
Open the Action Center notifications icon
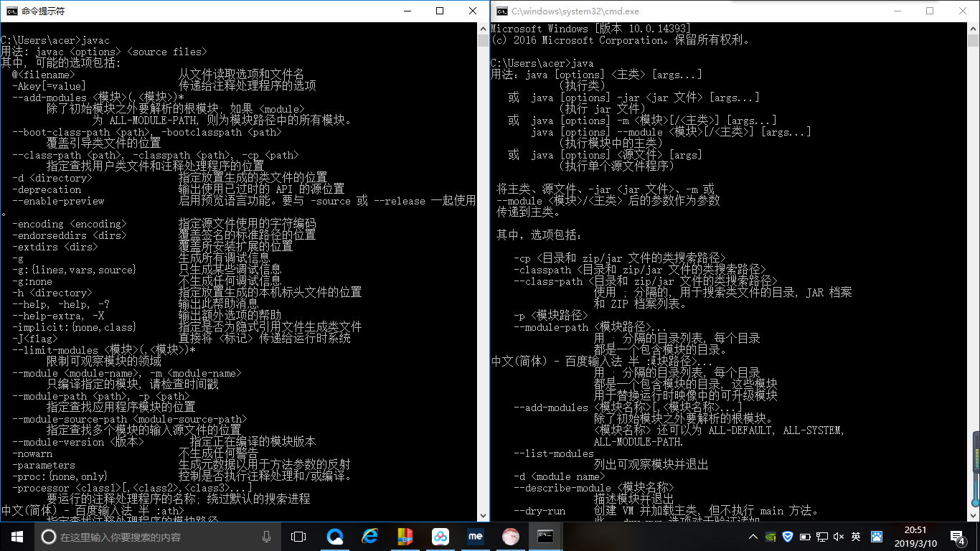click(x=958, y=537)
